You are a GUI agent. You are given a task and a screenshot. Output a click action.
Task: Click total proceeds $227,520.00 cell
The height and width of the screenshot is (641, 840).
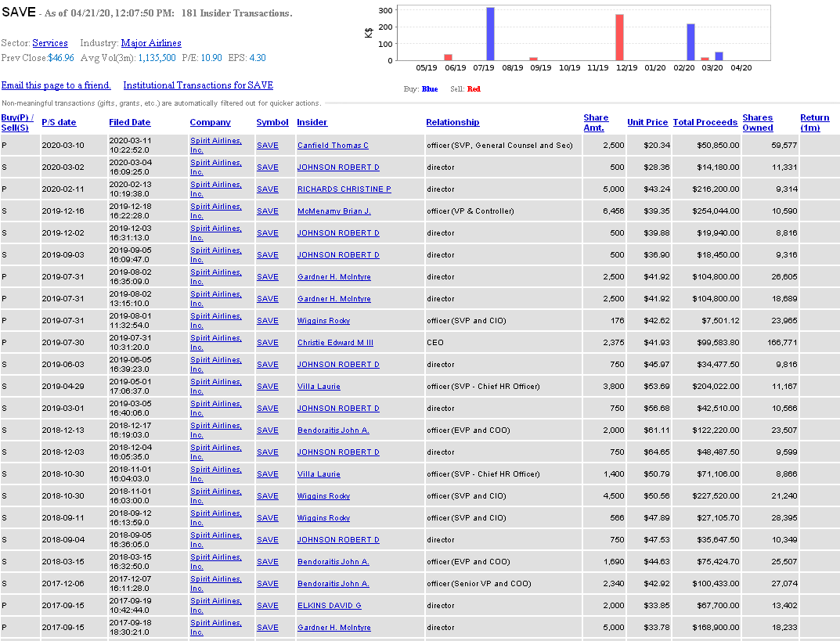707,496
